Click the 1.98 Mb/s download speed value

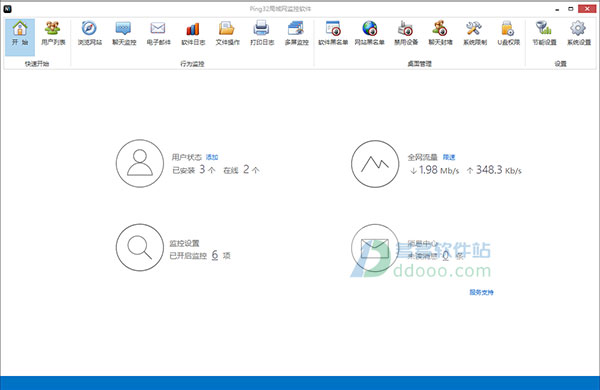(x=434, y=170)
